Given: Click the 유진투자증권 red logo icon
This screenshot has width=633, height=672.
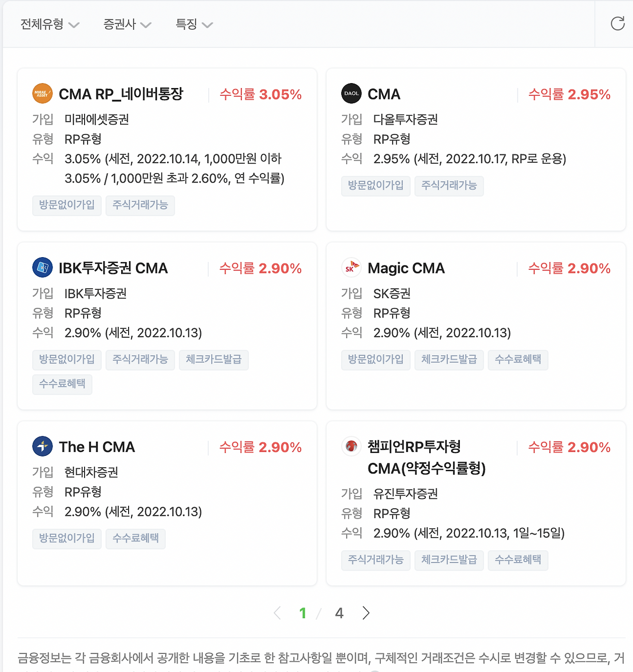Looking at the screenshot, I should coord(352,447).
